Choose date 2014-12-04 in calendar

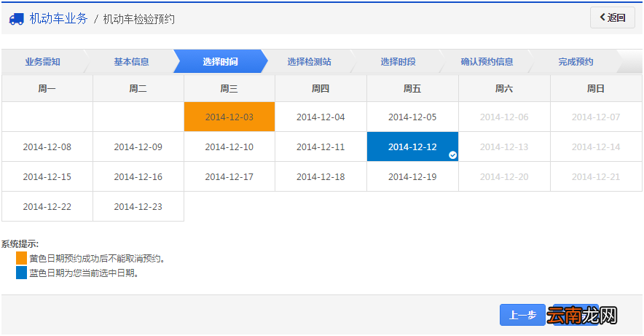pos(321,117)
